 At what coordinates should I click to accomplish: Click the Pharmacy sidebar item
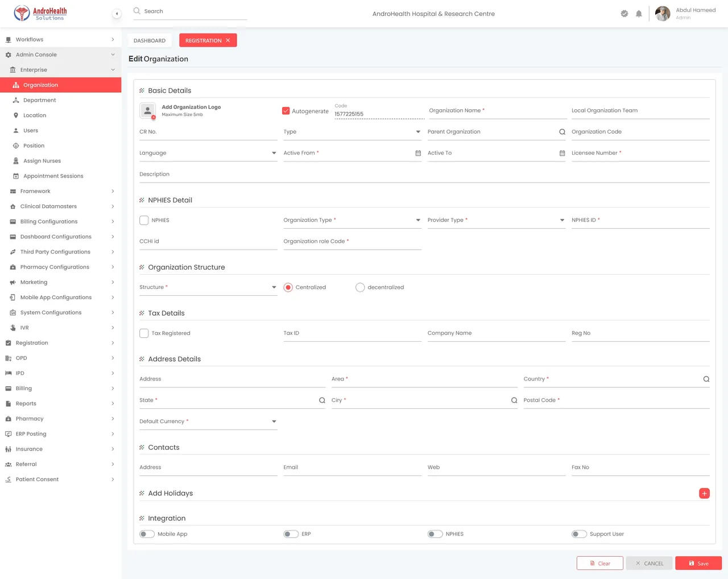point(60,419)
